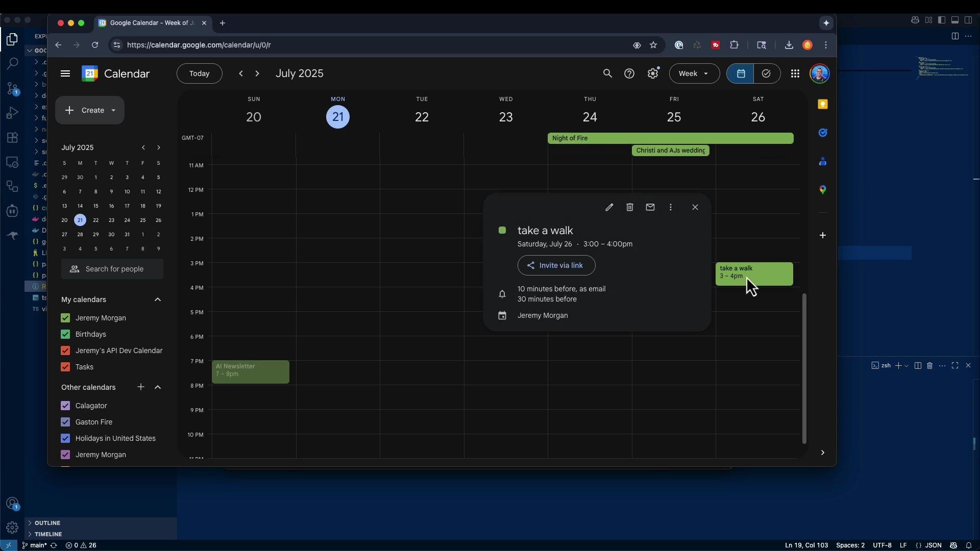Screen dimensions: 980x551
Task: Open VS Code Search sidebar icon
Action: pos(12,64)
